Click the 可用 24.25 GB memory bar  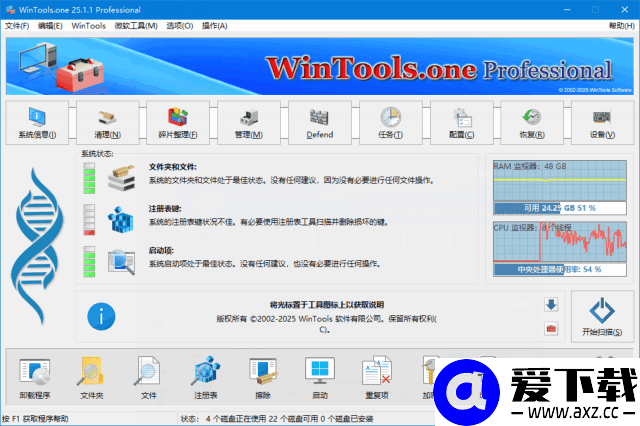(x=560, y=208)
